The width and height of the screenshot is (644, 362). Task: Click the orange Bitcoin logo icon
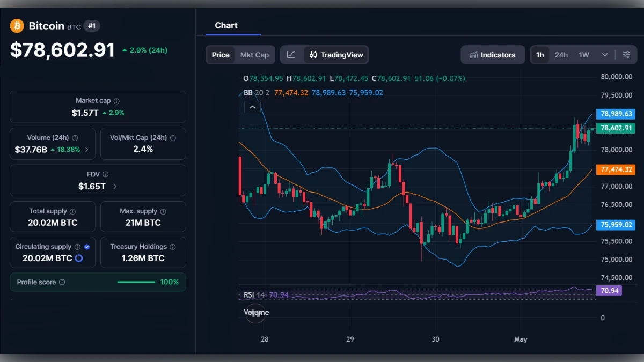17,26
